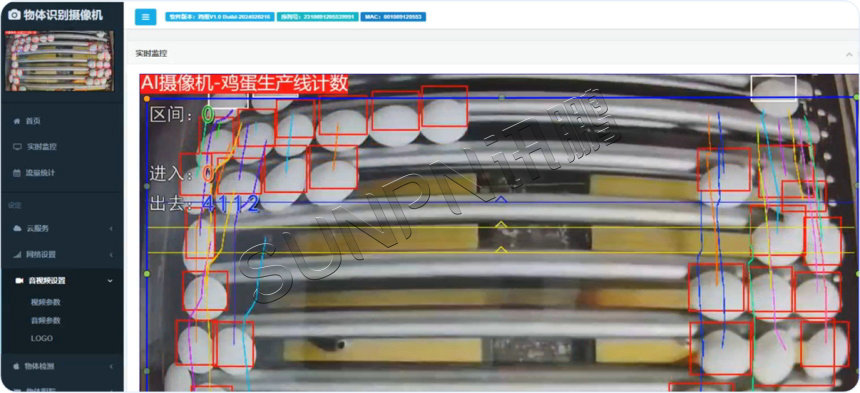This screenshot has width=860, height=393.
Task: Collapse the 实时监控 panel using its chevron
Action: 849,54
